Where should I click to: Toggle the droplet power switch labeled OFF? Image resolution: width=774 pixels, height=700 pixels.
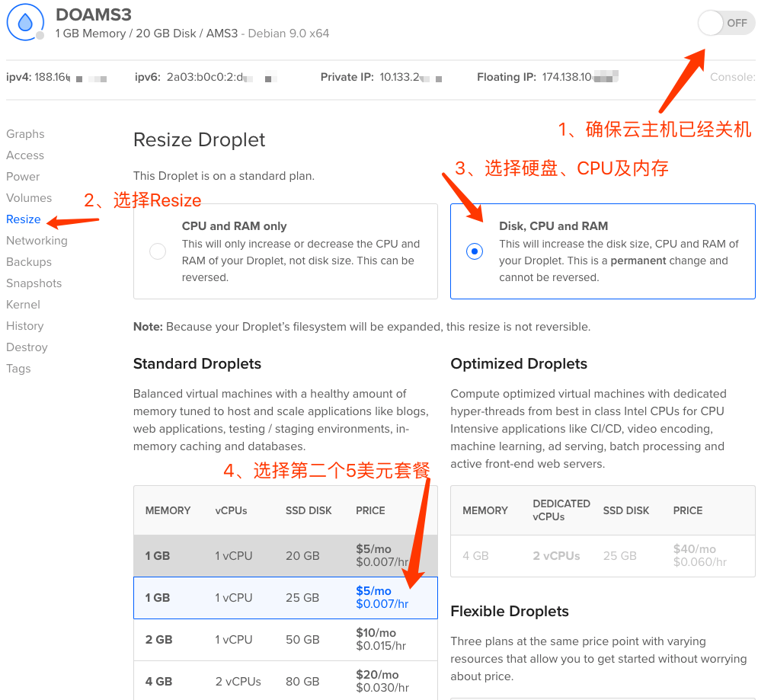pos(726,23)
